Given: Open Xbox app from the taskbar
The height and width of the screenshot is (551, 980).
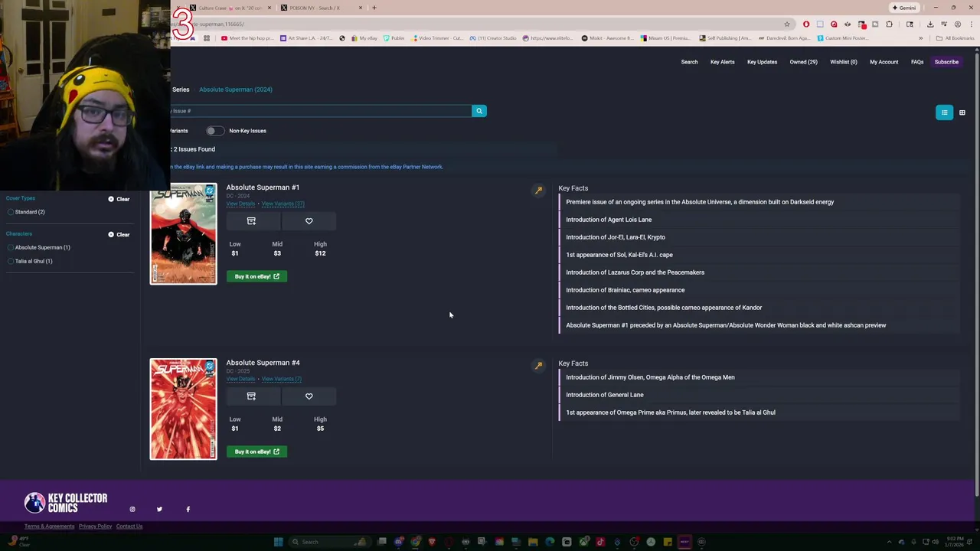Looking at the screenshot, I should (583, 542).
